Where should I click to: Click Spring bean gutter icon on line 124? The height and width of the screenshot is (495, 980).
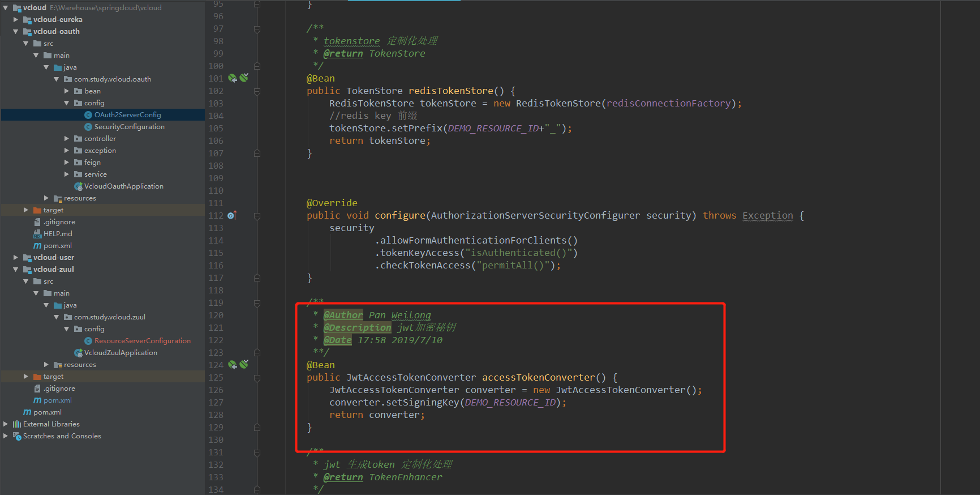(233, 365)
